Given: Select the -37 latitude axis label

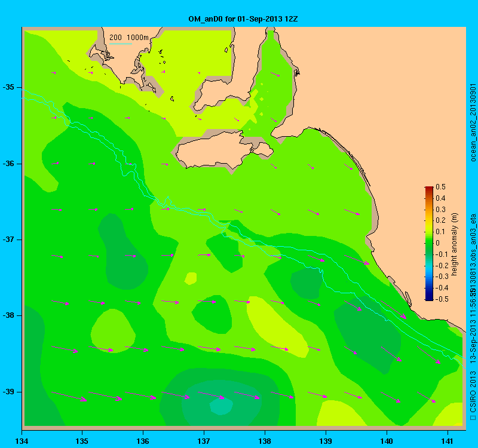Looking at the screenshot, I should tap(8, 240).
